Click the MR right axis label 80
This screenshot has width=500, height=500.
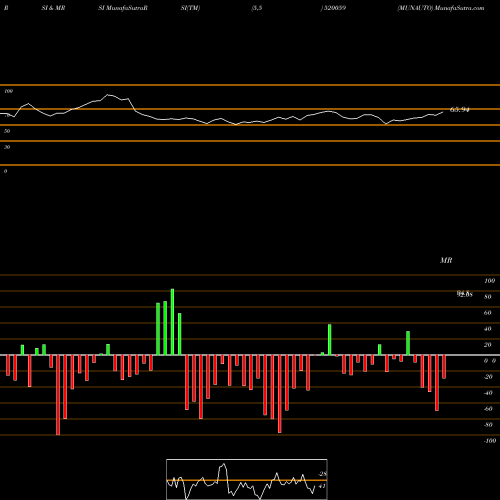point(488,297)
